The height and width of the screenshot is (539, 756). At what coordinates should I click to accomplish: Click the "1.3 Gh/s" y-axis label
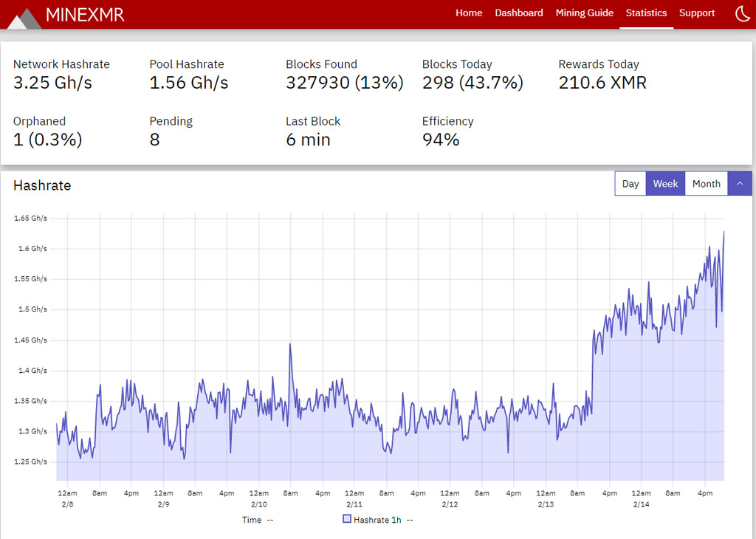(x=32, y=431)
